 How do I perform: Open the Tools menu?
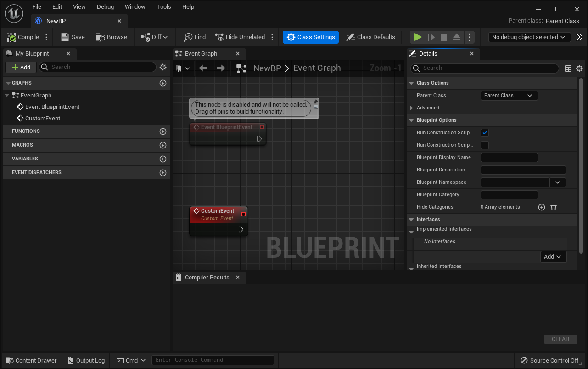(164, 7)
